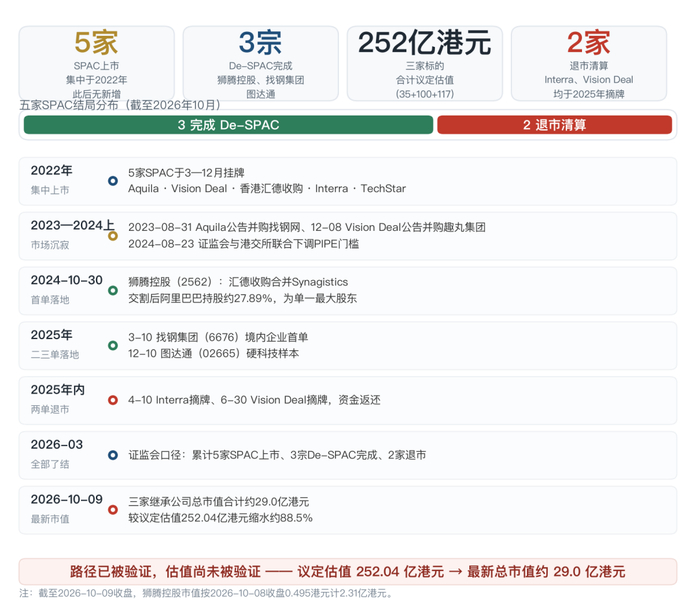Click the line '12-10 图达通（02665）硬科技样本'
This screenshot has width=700, height=607.
pyautogui.click(x=213, y=353)
